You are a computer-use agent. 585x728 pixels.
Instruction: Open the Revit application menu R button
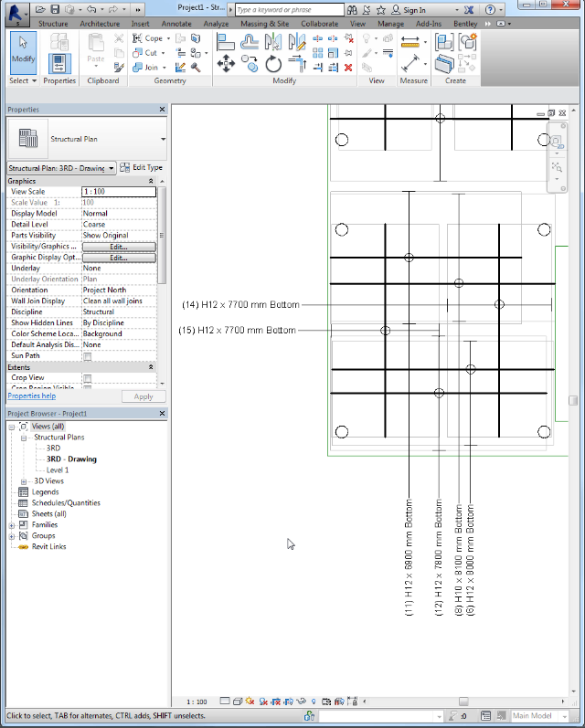16,13
